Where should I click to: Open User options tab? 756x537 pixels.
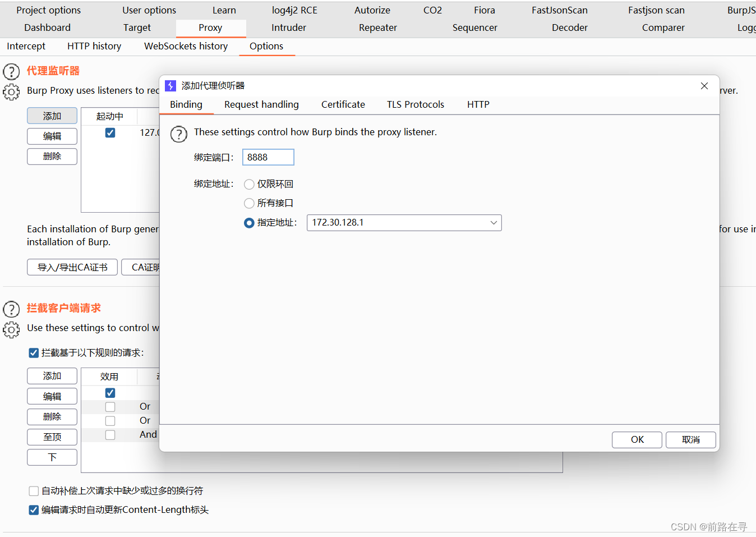point(149,10)
